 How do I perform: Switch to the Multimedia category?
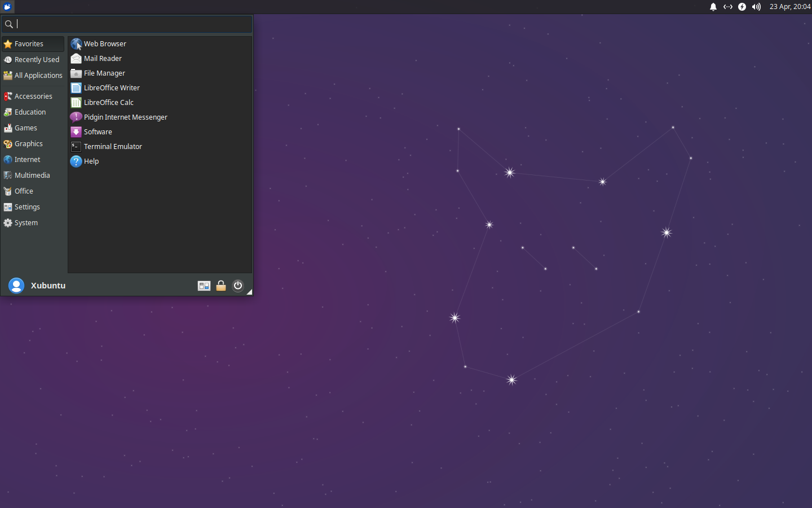point(31,175)
